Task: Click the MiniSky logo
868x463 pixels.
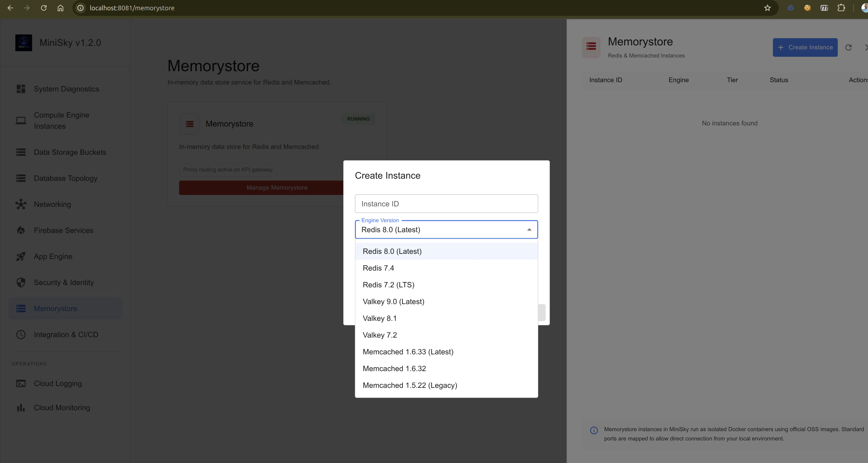Action: 23,42
